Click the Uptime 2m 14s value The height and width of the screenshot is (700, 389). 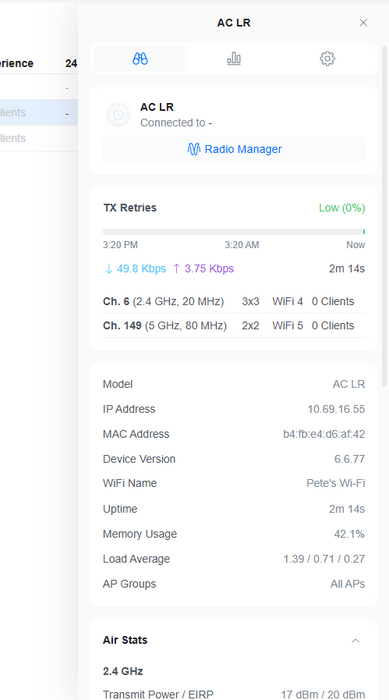tap(347, 509)
